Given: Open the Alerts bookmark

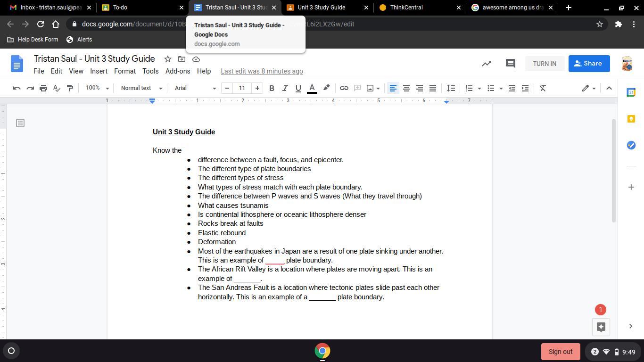Looking at the screenshot, I should (x=79, y=40).
